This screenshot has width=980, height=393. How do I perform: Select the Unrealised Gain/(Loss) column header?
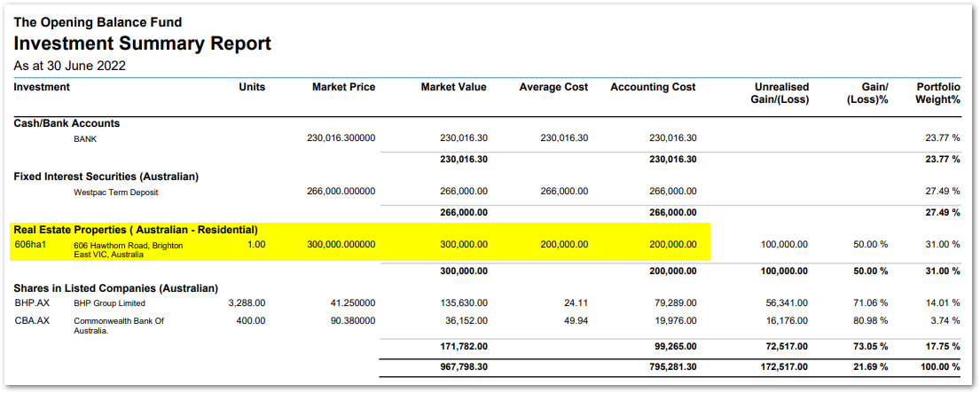[x=781, y=93]
